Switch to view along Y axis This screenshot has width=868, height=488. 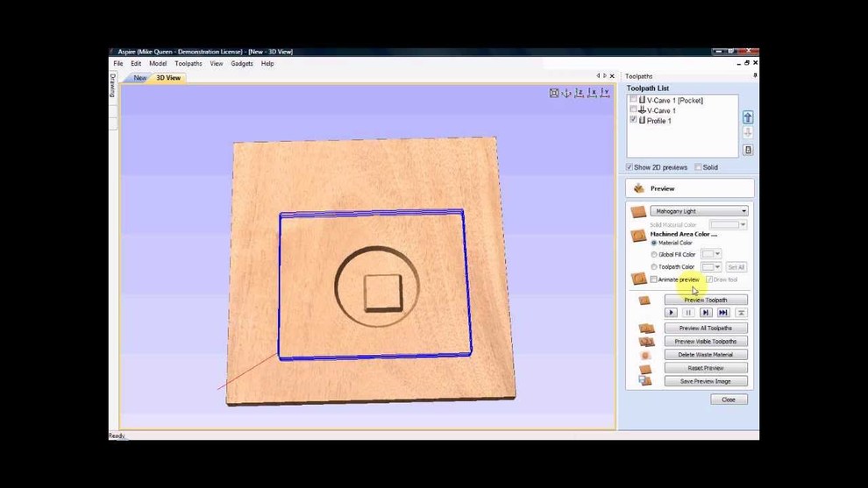605,93
